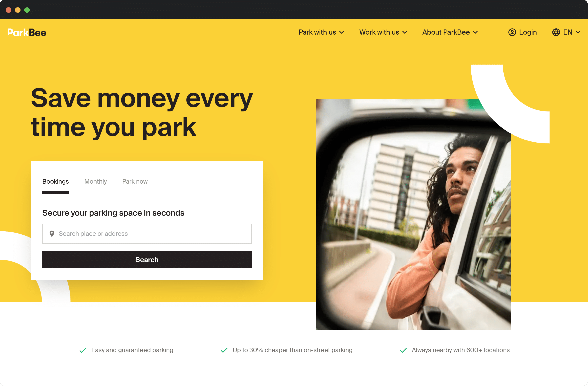Click the globe/language icon

(x=556, y=32)
